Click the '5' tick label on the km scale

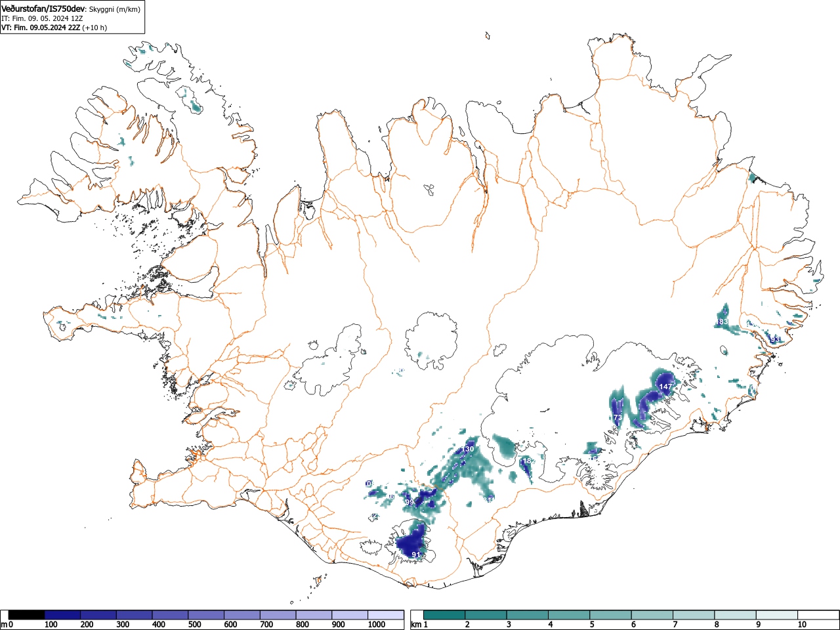592,625
